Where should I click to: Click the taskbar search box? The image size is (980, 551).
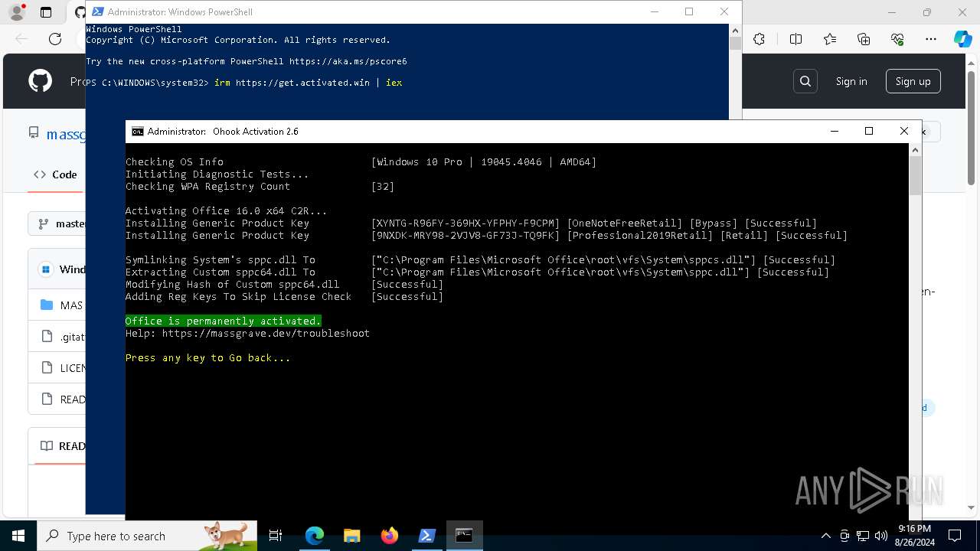[147, 536]
